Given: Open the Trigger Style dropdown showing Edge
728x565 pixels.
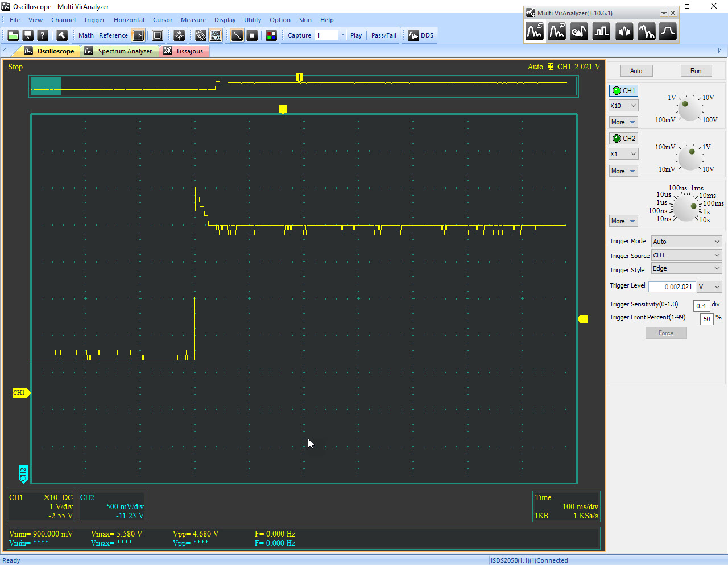Looking at the screenshot, I should [x=686, y=269].
